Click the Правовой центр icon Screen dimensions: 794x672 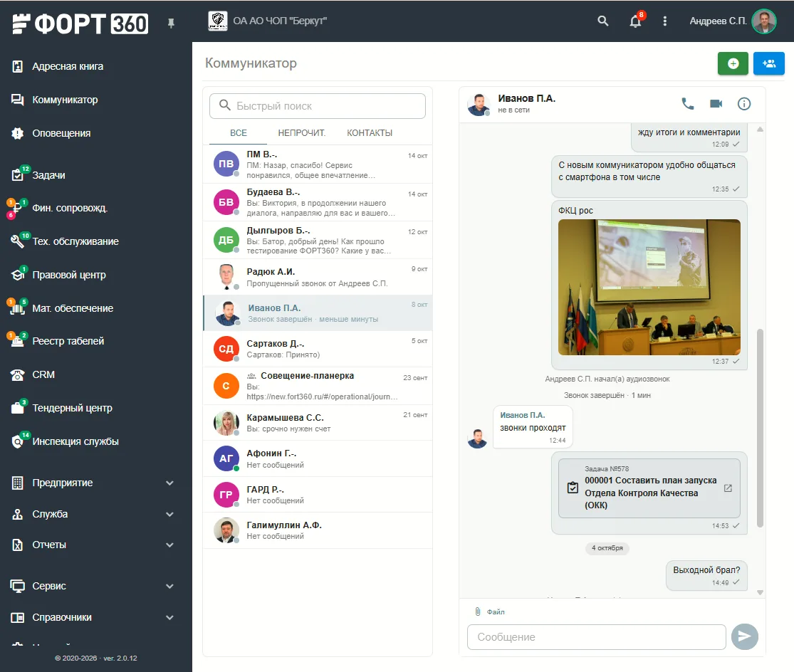[18, 274]
